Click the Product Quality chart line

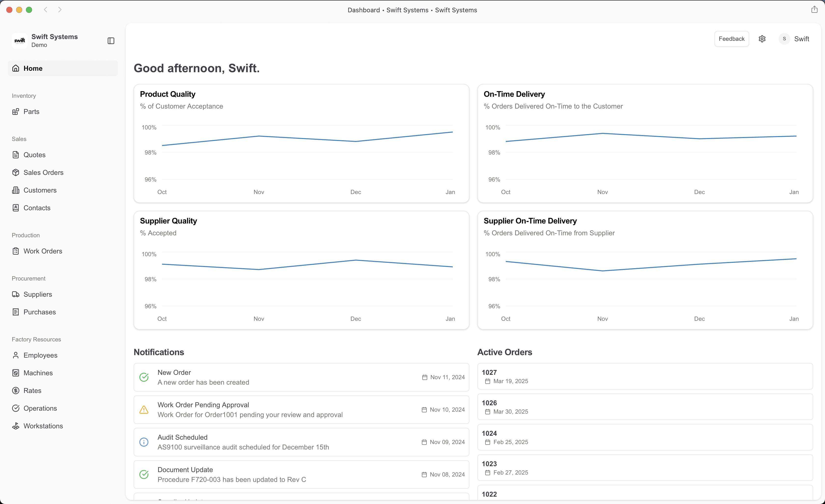click(307, 139)
